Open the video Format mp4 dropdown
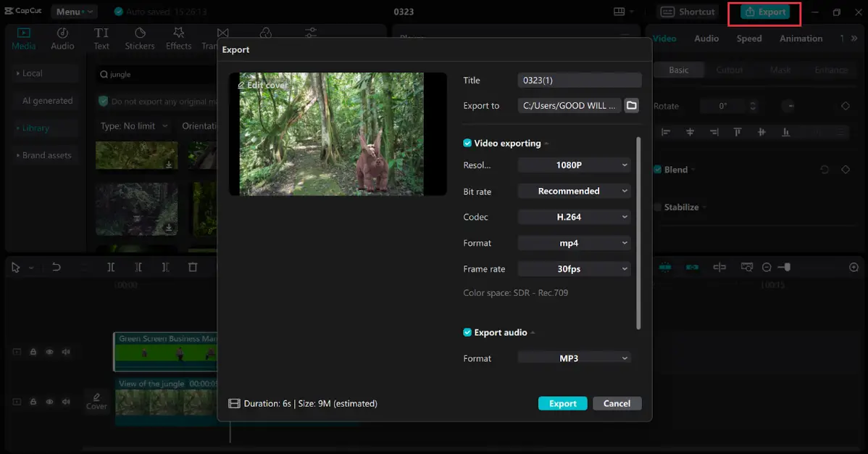This screenshot has width=868, height=454. [x=574, y=244]
